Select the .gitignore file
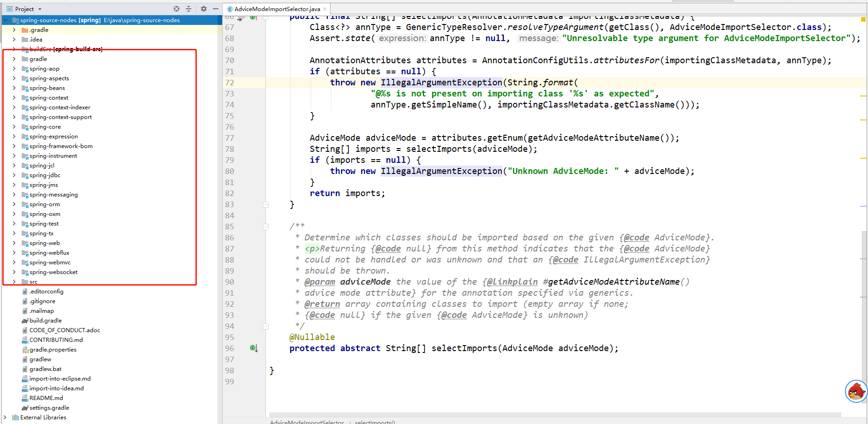Viewport: 868px width, 424px height. click(x=42, y=301)
